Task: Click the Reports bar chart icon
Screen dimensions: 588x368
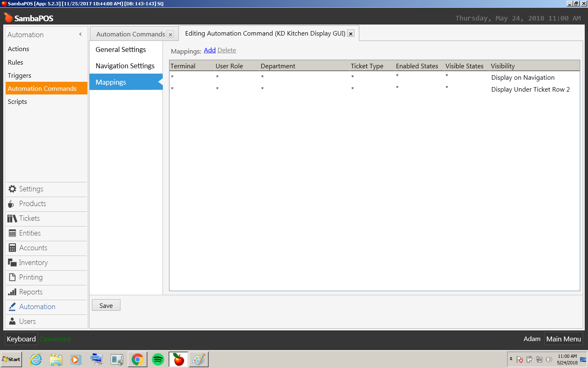Action: pos(12,292)
